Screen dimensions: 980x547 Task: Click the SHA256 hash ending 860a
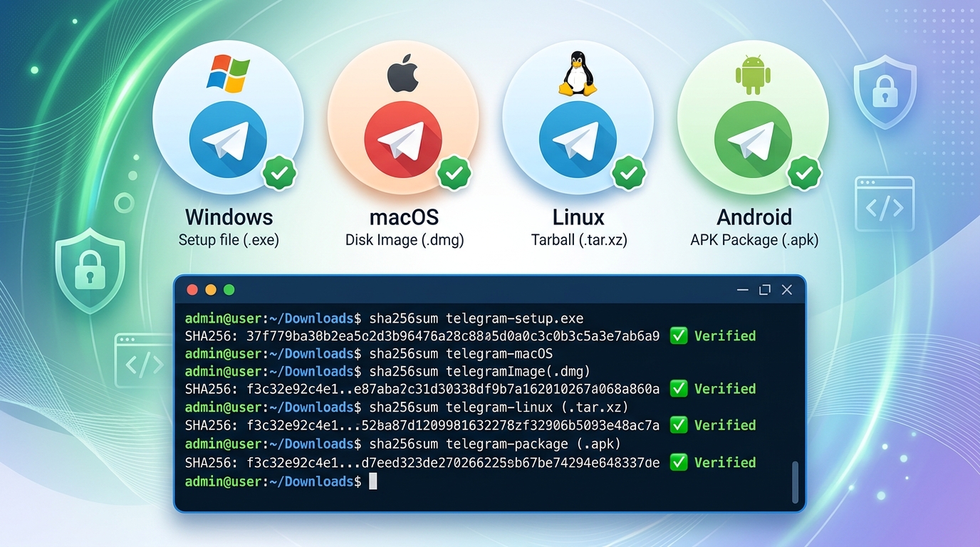pyautogui.click(x=453, y=388)
